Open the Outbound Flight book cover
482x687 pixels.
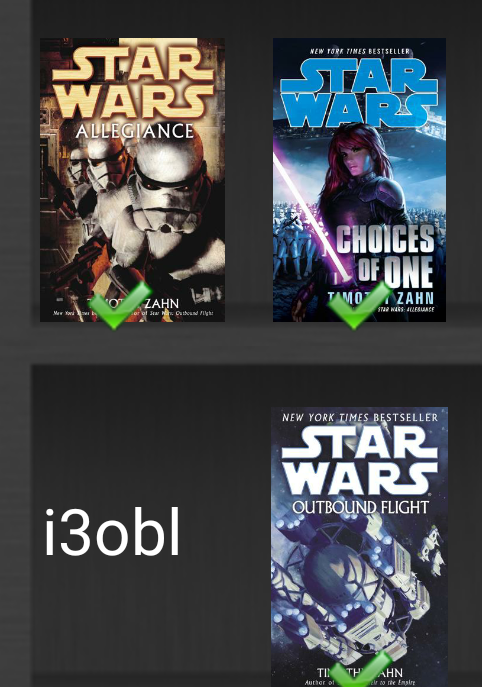click(359, 547)
